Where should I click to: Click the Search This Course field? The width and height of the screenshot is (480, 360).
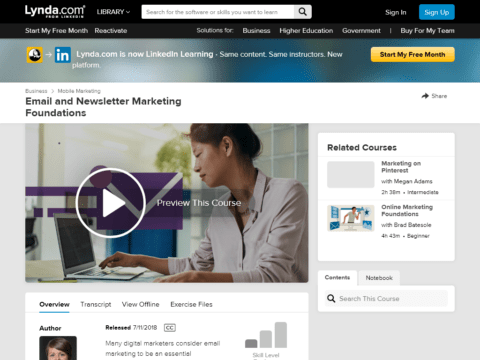point(386,299)
